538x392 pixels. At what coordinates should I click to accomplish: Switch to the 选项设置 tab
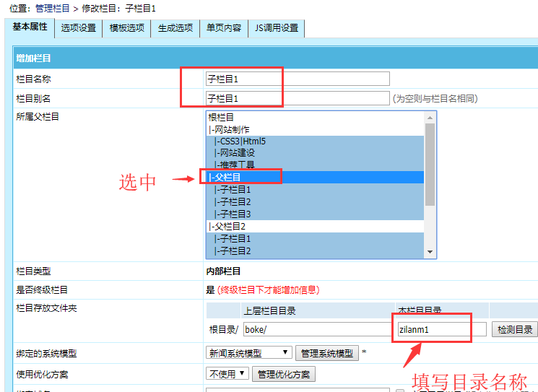tap(78, 28)
